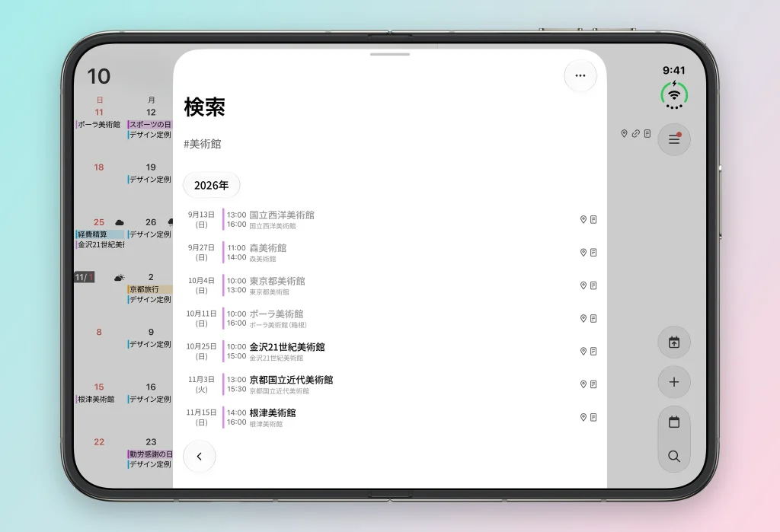Tap the back chevron button
The image size is (780, 532).
click(199, 457)
